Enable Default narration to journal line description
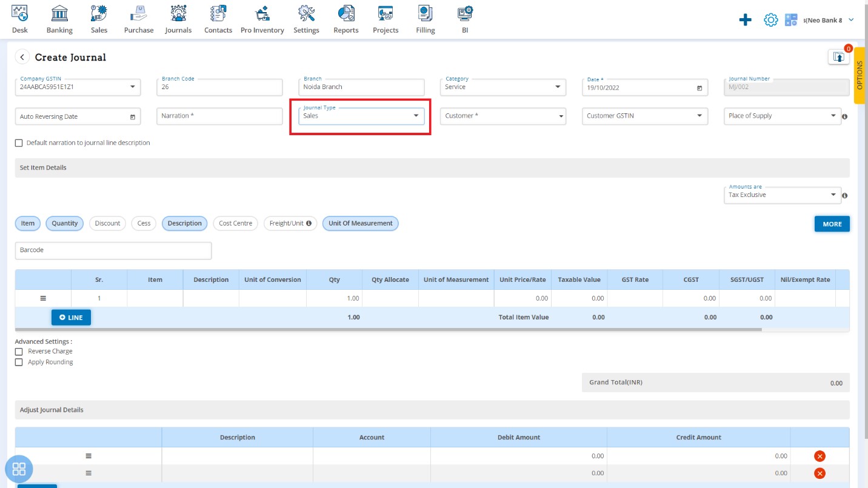The height and width of the screenshot is (488, 868). coord(19,143)
